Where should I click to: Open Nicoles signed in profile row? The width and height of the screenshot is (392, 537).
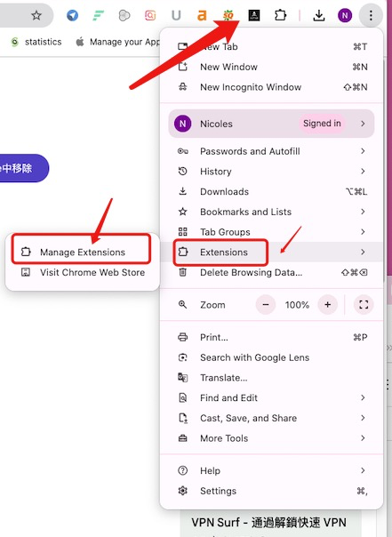click(x=271, y=124)
